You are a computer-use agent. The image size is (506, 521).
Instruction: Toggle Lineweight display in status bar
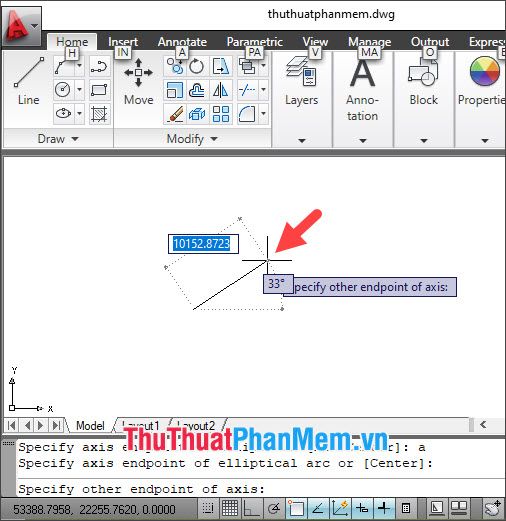[384, 508]
